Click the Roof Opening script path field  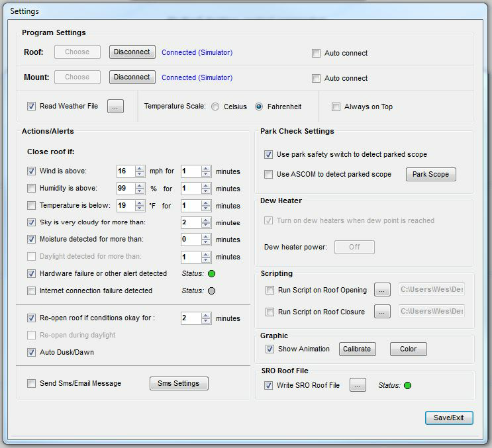tap(432, 290)
